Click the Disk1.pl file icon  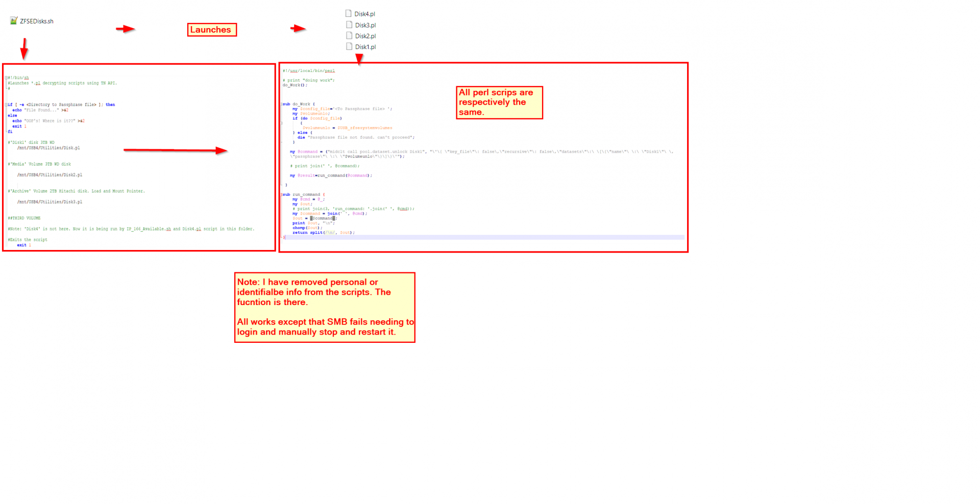[349, 46]
